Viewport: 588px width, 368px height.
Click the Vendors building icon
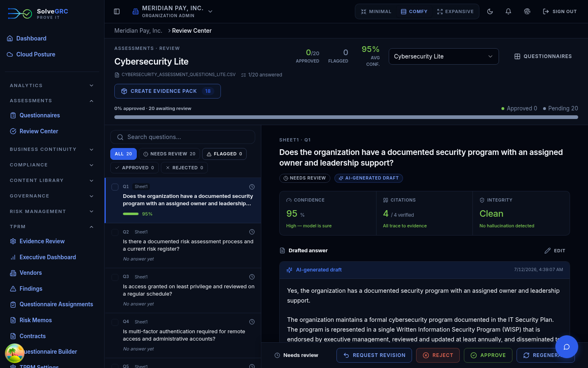[x=13, y=273]
